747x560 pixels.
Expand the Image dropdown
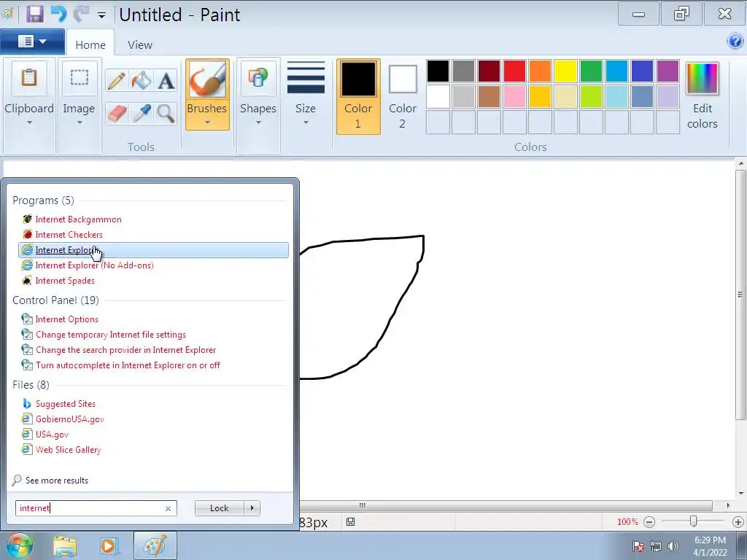(x=80, y=122)
